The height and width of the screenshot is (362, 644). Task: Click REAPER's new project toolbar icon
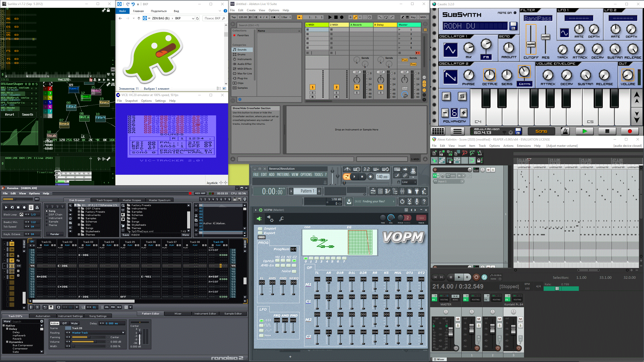434,153
